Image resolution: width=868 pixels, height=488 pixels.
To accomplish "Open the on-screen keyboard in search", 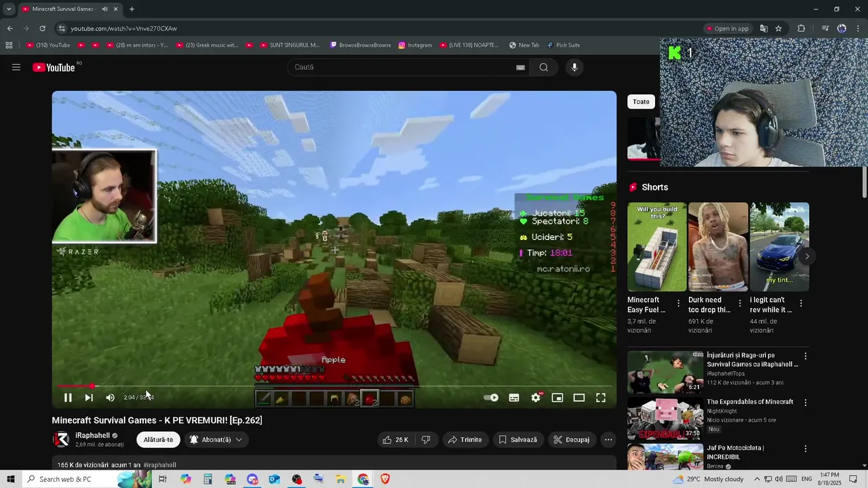I will point(520,67).
